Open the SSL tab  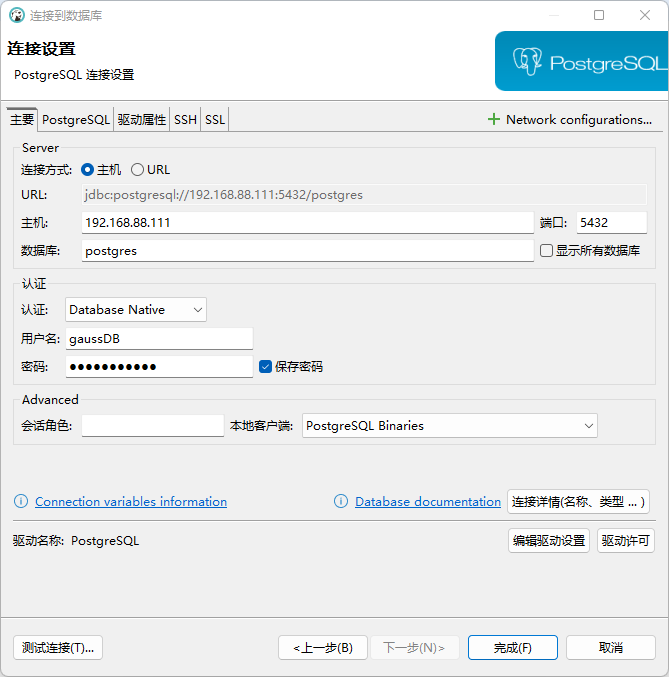tap(215, 120)
